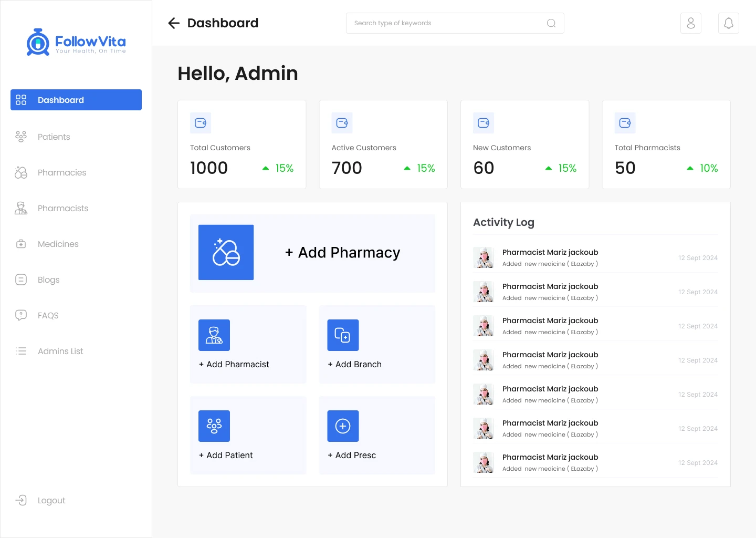Click the Add Pharmacy pill icon
Viewport: 756px width, 538px height.
[226, 252]
